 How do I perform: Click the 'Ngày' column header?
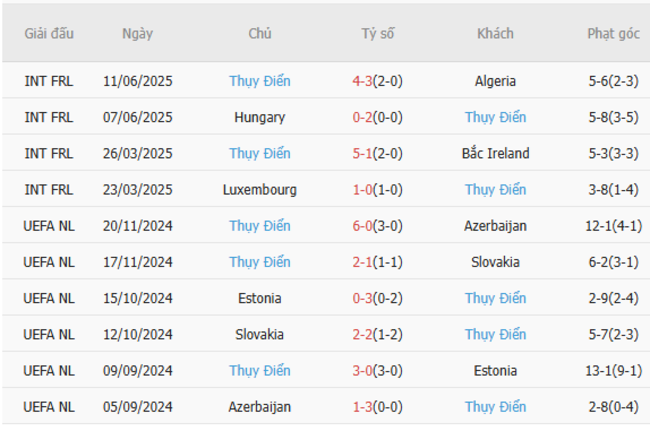coord(138,33)
